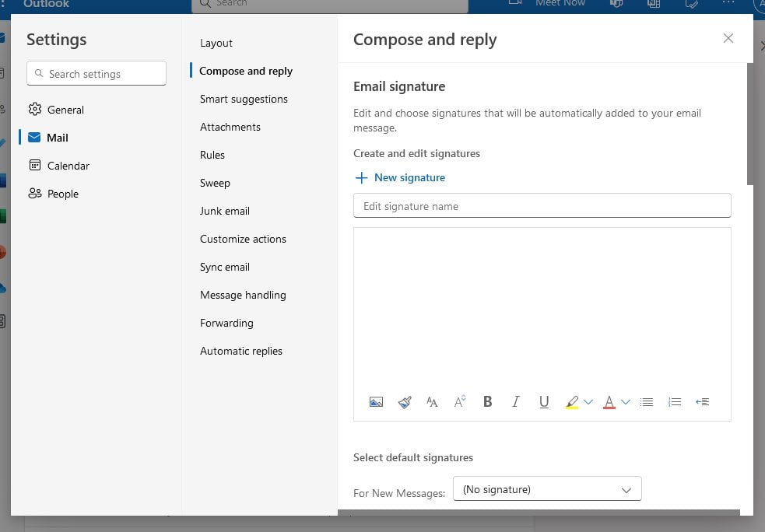Expand the font color dropdown
The width and height of the screenshot is (765, 532).
point(626,401)
